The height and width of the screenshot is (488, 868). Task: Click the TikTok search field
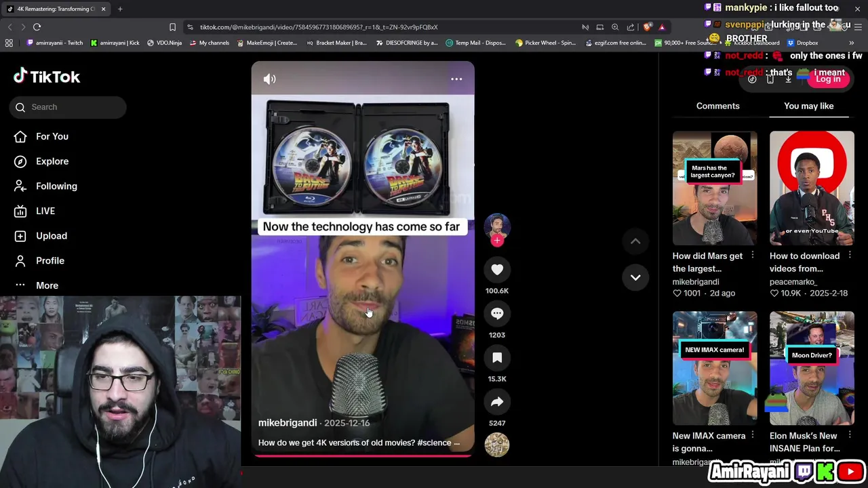68,107
